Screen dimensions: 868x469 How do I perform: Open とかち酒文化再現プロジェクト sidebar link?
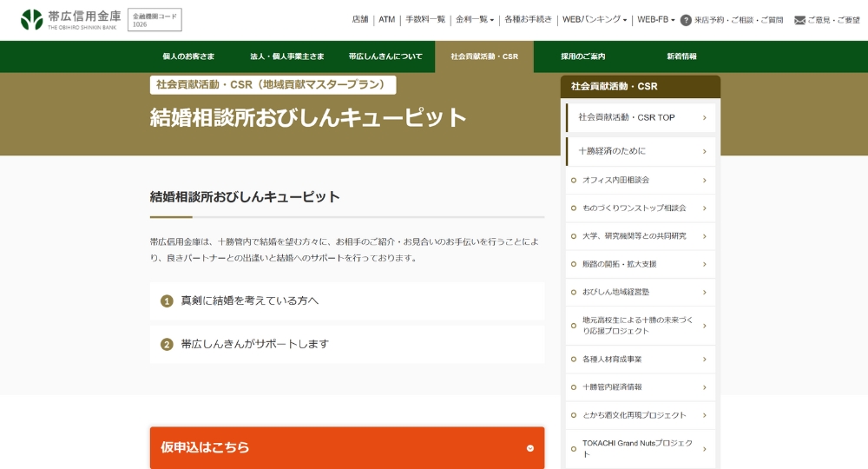641,415
